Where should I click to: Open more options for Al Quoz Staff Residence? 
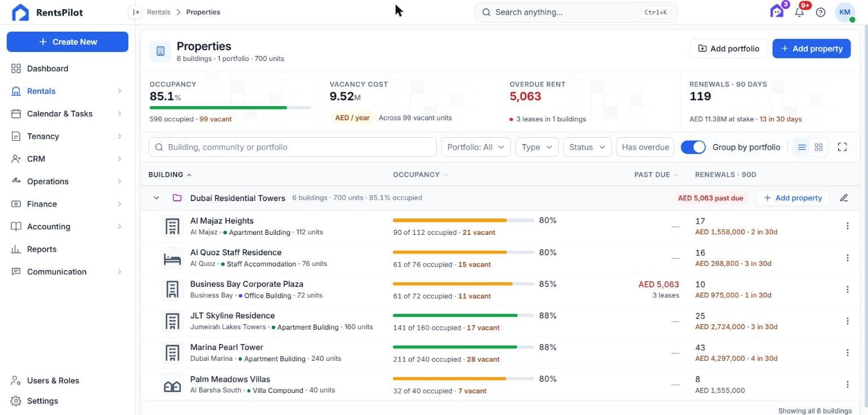point(847,257)
